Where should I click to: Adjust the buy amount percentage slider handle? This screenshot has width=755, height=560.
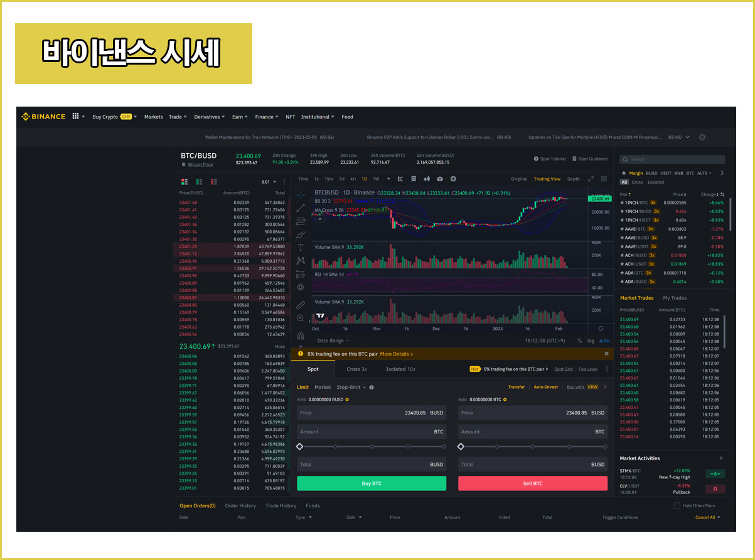(299, 446)
